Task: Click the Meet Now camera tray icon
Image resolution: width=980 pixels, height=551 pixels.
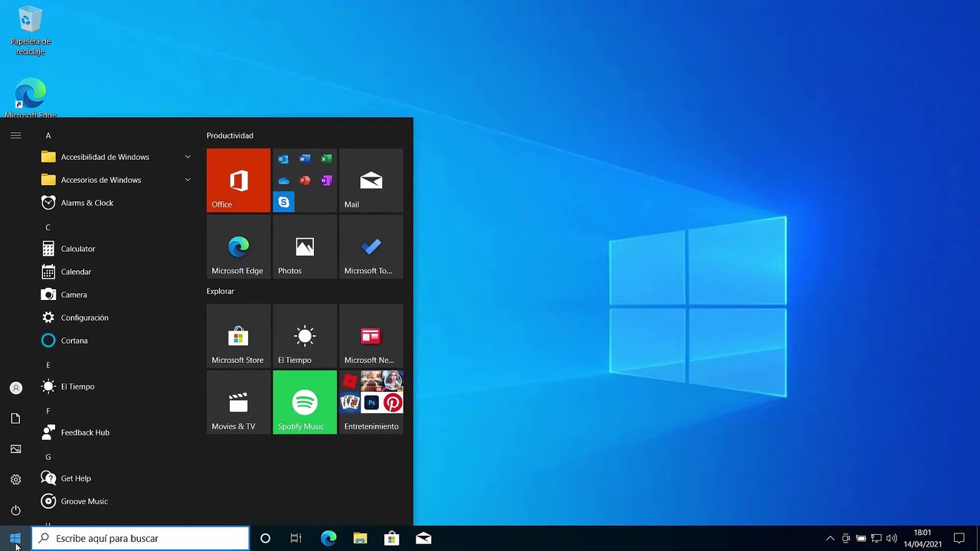Action: click(846, 539)
